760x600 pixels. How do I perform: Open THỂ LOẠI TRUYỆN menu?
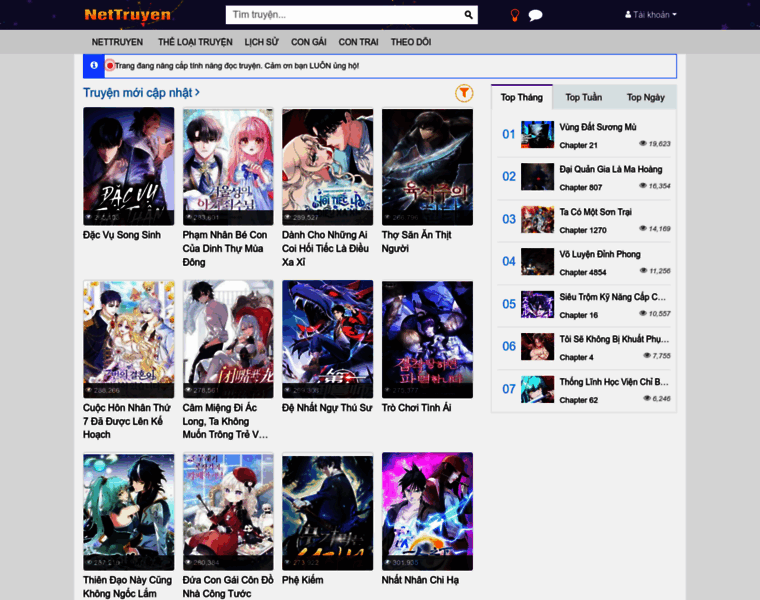[195, 42]
